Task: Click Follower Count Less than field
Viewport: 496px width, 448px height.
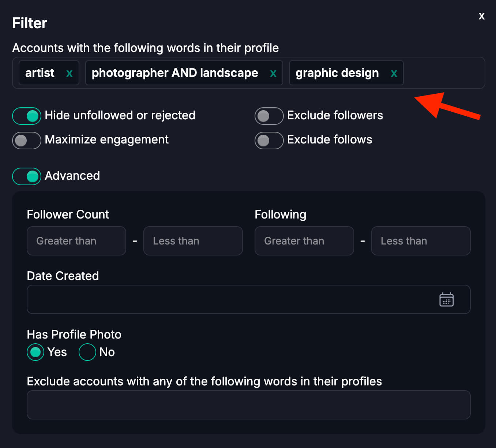Action: [193, 241]
